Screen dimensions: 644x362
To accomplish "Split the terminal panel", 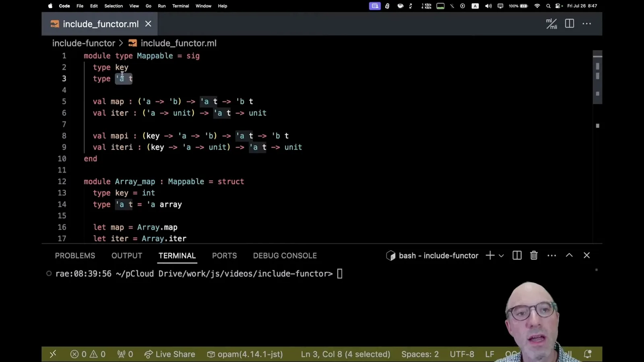I will 517,255.
